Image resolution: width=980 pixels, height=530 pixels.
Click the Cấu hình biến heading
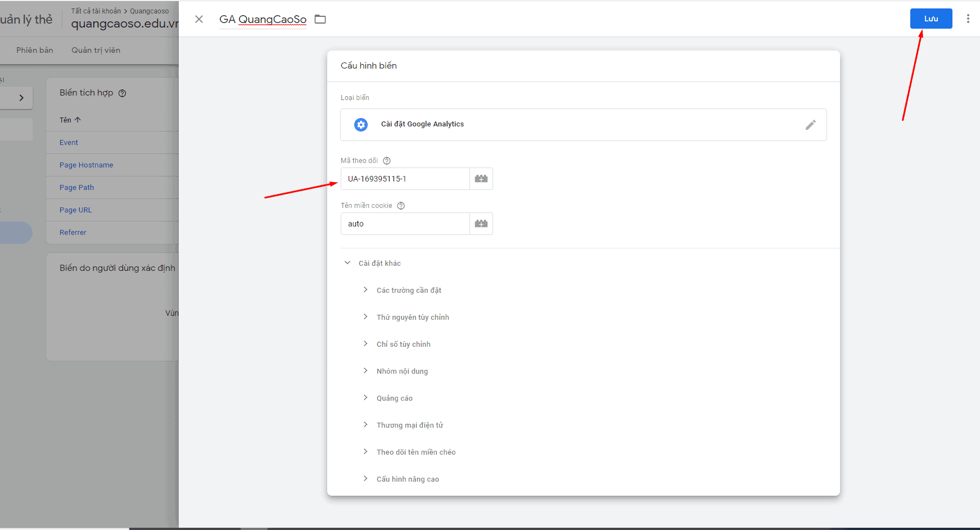[x=369, y=66]
